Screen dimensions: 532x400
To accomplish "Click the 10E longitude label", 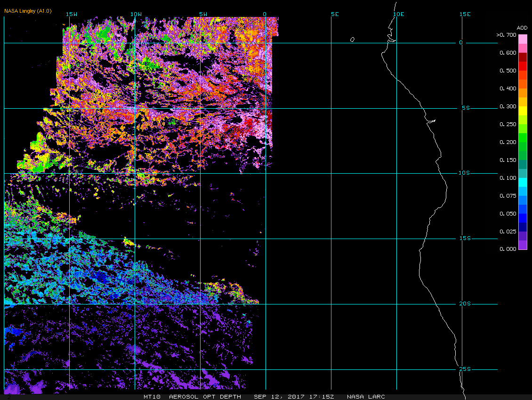I will 399,14.
